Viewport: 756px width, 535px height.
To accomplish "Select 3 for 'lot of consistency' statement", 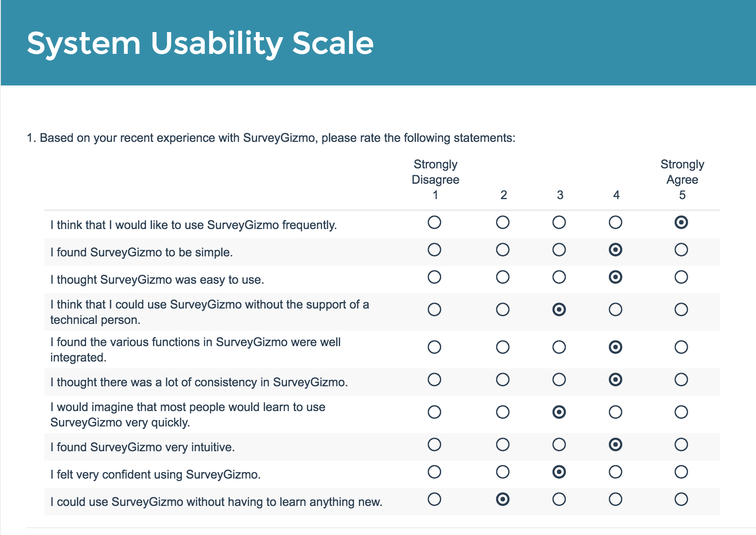I will pos(559,379).
